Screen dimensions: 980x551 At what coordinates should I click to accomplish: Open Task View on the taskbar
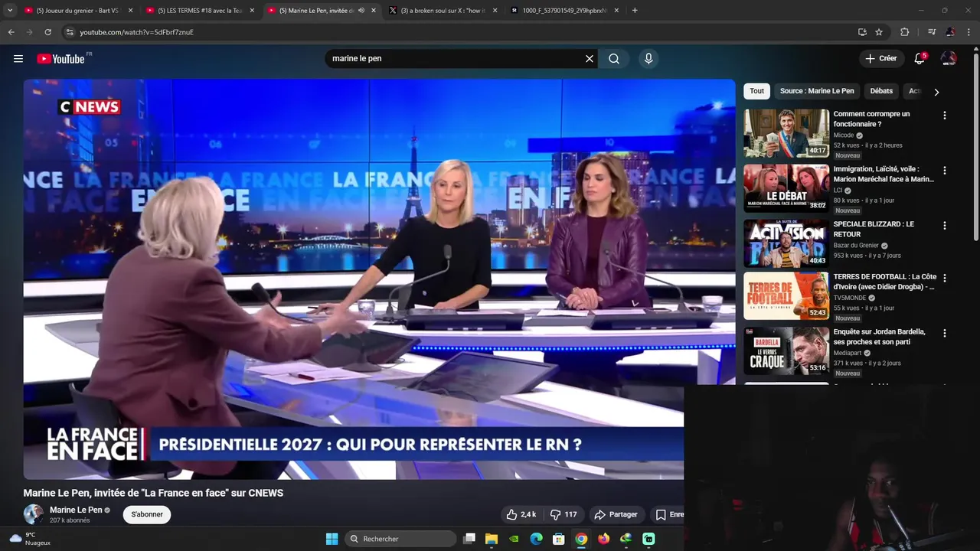pos(469,539)
